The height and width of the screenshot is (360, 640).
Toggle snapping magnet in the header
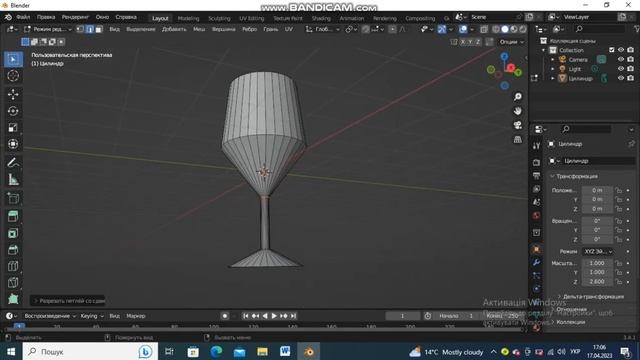(365, 29)
